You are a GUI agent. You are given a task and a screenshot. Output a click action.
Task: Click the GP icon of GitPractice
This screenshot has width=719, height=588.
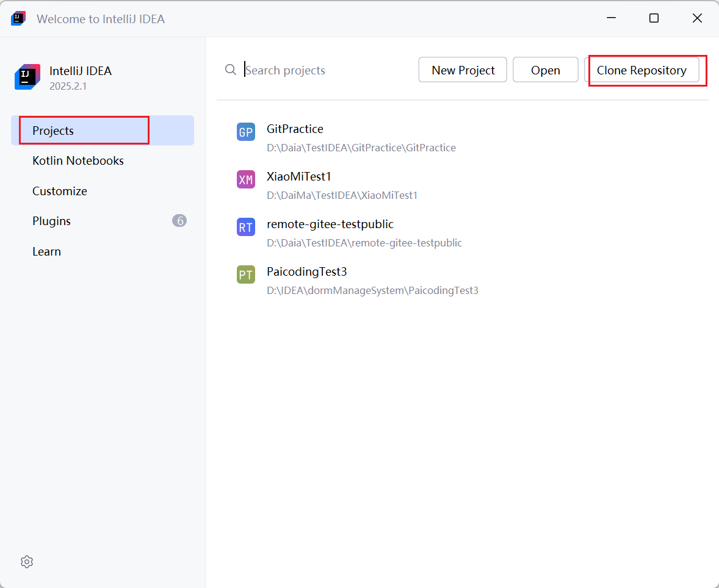[x=246, y=132]
